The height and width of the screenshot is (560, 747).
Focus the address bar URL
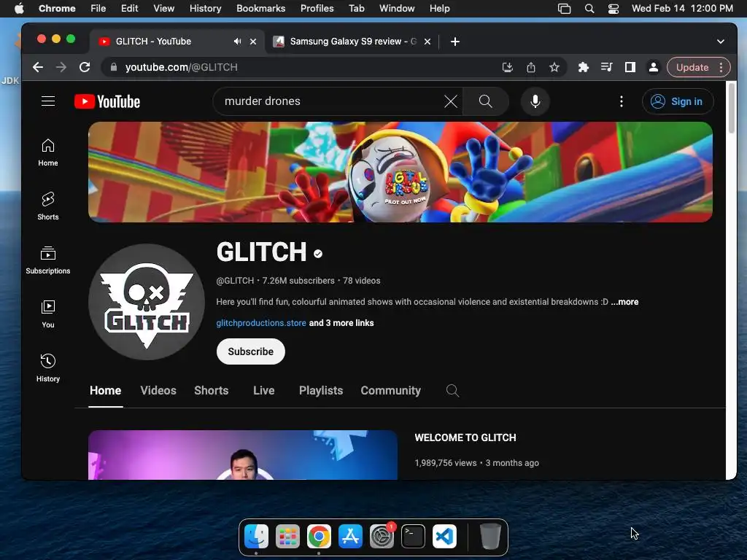(305, 68)
